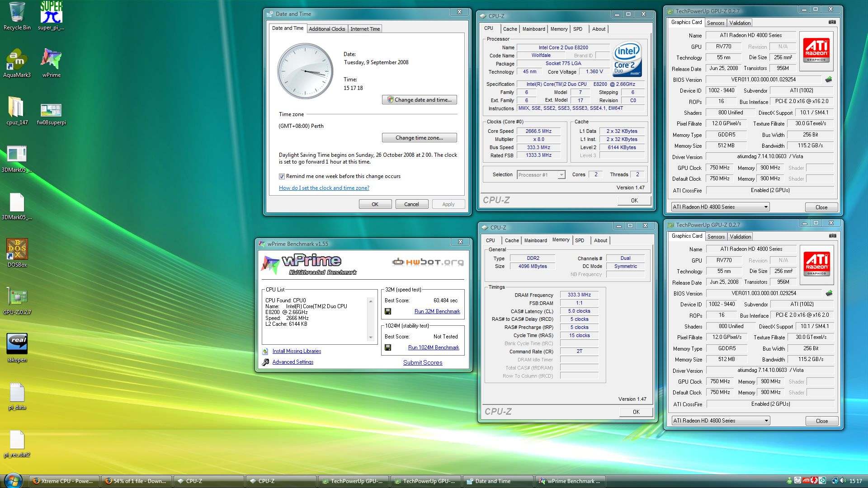Viewport: 868px width, 488px height.
Task: Click the Run 1024M Benchmark link
Action: [x=434, y=347]
